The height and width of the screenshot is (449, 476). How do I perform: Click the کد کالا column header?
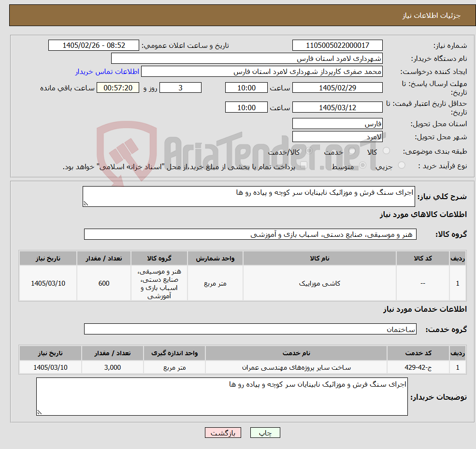tap(422, 259)
